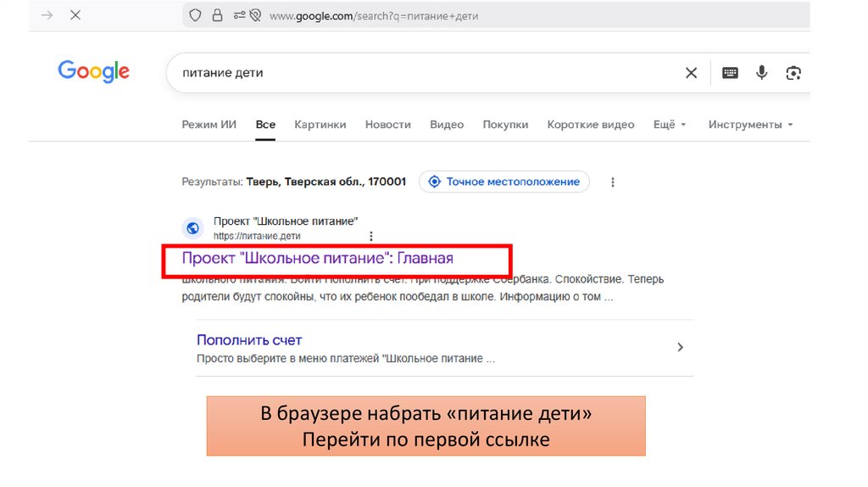Clear the search query with X
Screen dimensions: 868x487
pos(691,73)
